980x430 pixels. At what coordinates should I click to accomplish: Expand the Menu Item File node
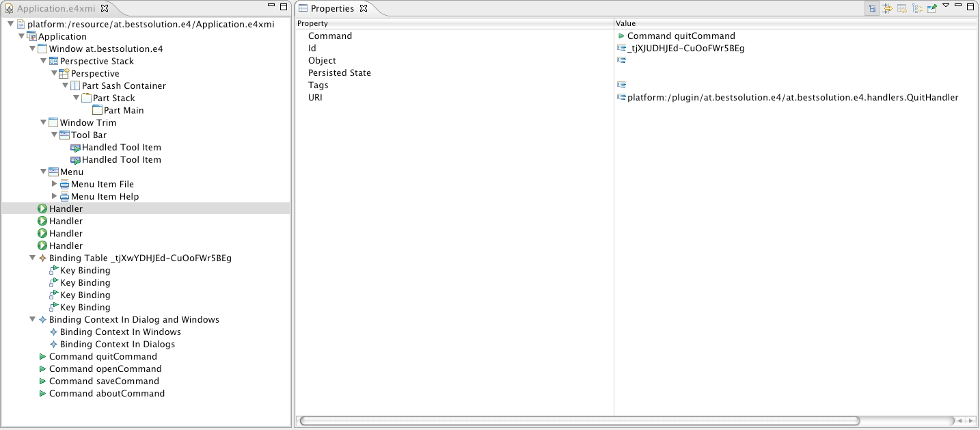(55, 185)
